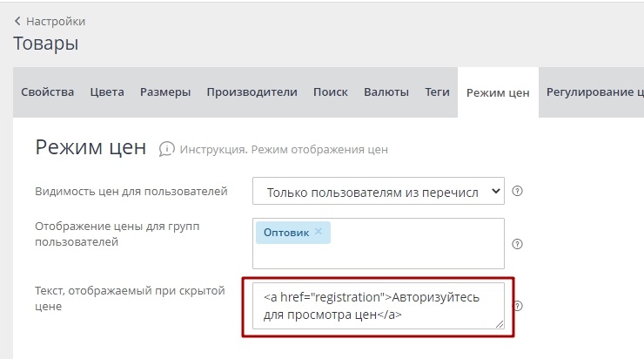The image size is (644, 359).
Task: Focus the hidden price text area
Action: click(378, 305)
